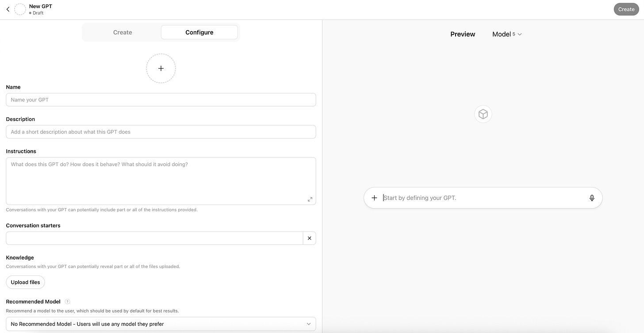Select the Configure tab
This screenshot has height=333, width=644.
199,32
